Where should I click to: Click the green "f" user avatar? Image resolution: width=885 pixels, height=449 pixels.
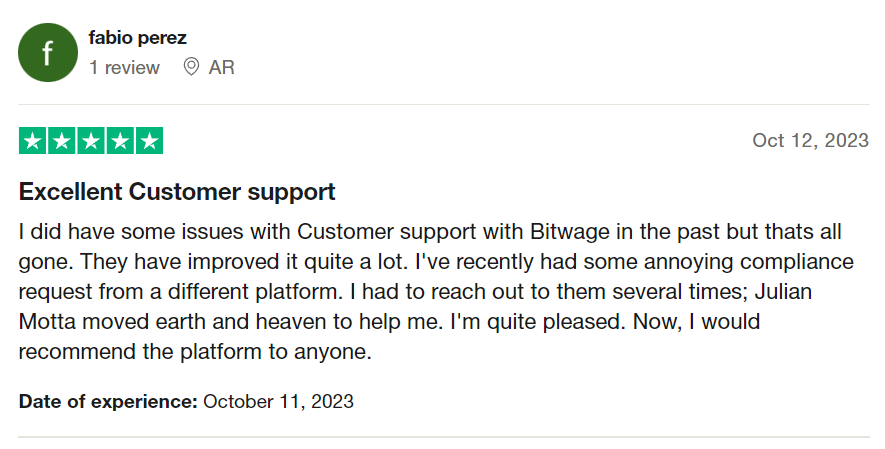(x=48, y=53)
